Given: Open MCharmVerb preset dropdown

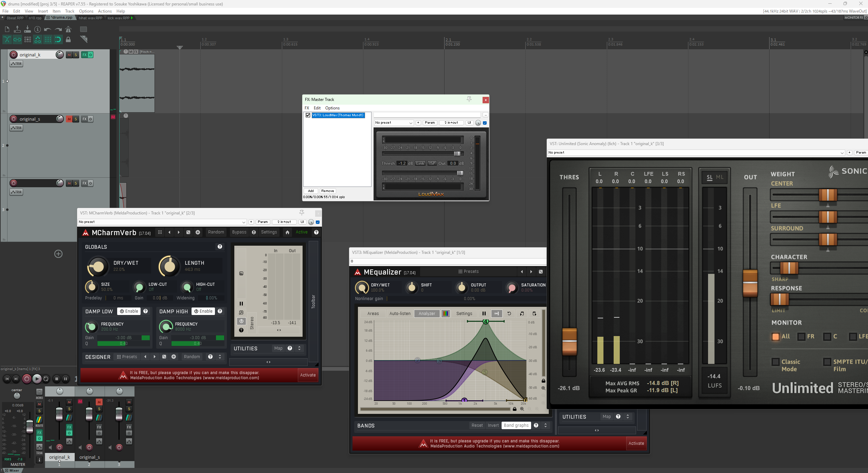Looking at the screenshot, I should coord(162,222).
